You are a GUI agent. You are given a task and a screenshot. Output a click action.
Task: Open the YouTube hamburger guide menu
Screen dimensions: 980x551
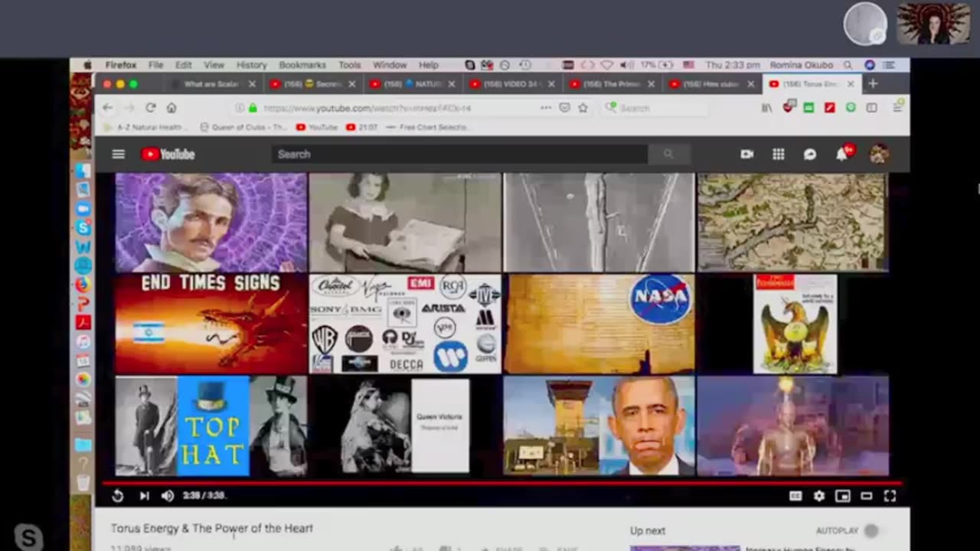(x=118, y=154)
